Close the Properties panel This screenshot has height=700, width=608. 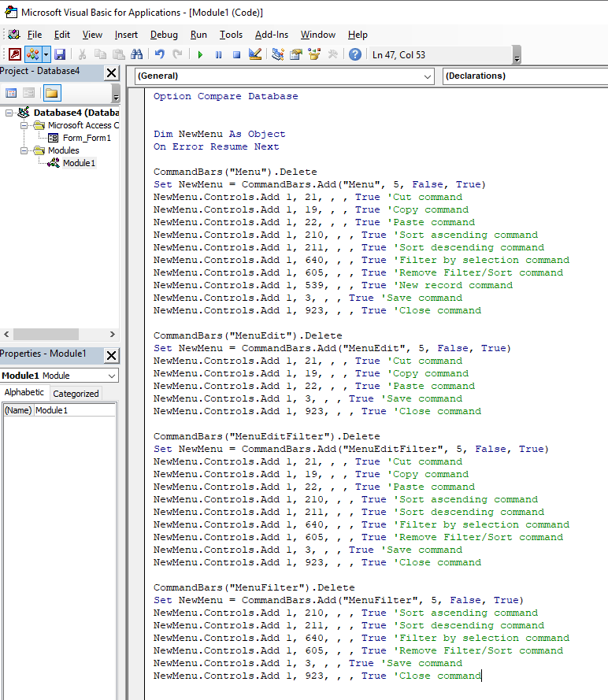click(111, 355)
